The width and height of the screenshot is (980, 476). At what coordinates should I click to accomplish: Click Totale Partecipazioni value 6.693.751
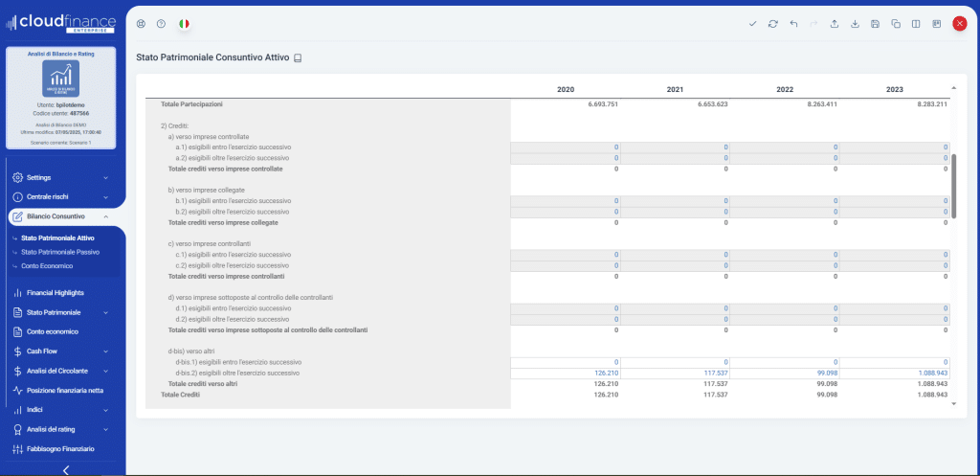(603, 103)
